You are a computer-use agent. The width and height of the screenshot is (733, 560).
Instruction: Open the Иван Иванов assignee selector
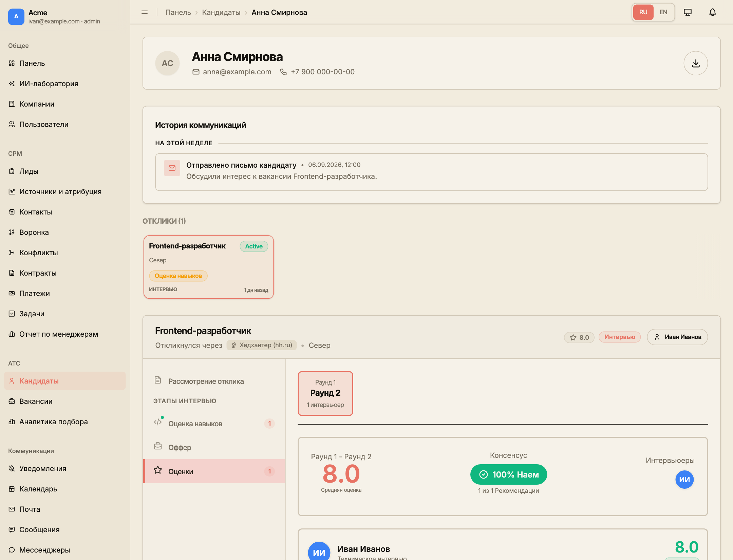(677, 337)
